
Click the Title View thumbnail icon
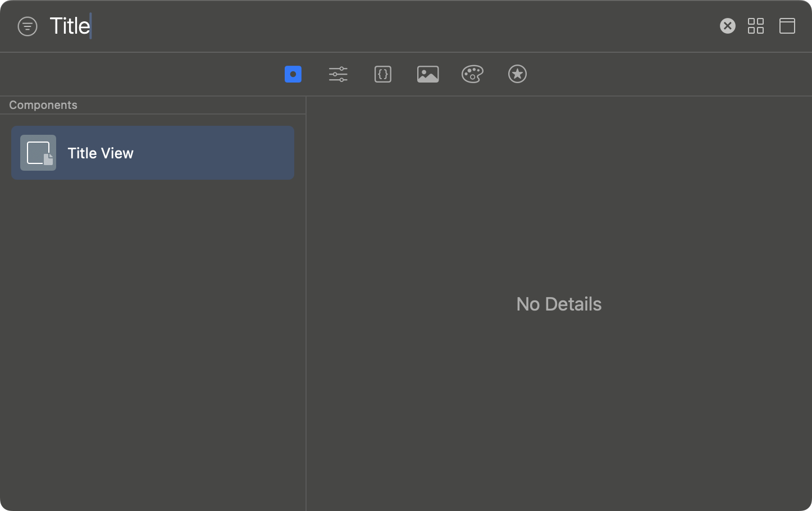[x=38, y=153]
